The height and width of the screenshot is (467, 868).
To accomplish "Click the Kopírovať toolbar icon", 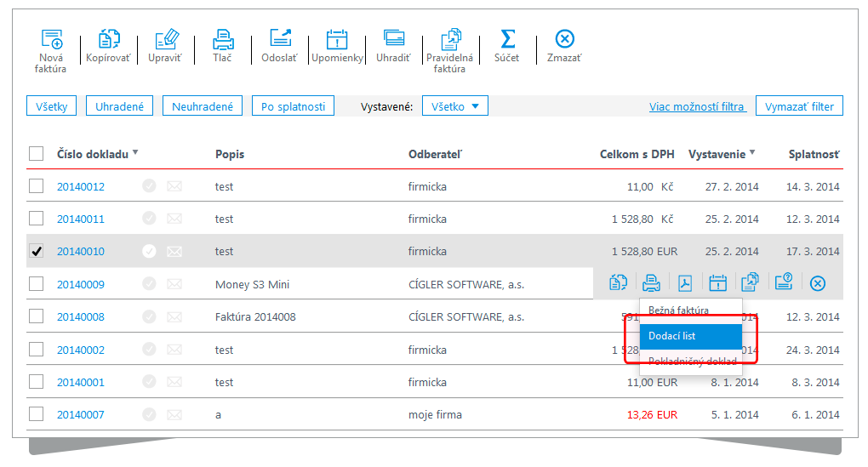I will point(109,40).
